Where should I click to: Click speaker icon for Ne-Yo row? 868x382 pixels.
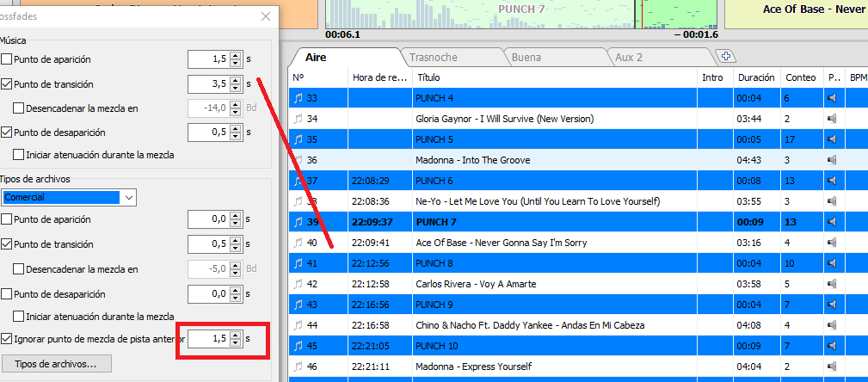(831, 201)
